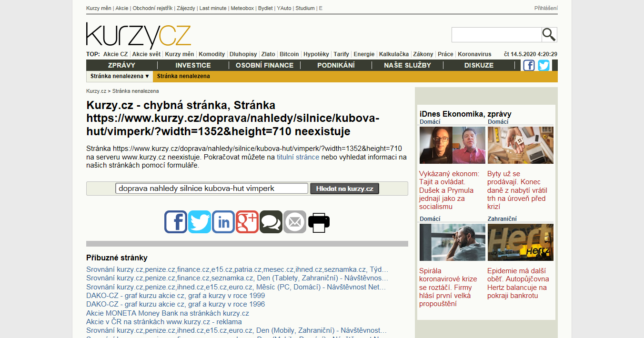Click the 'Hledat na kurzy.cz' button
The width and height of the screenshot is (644, 338).
click(x=345, y=189)
